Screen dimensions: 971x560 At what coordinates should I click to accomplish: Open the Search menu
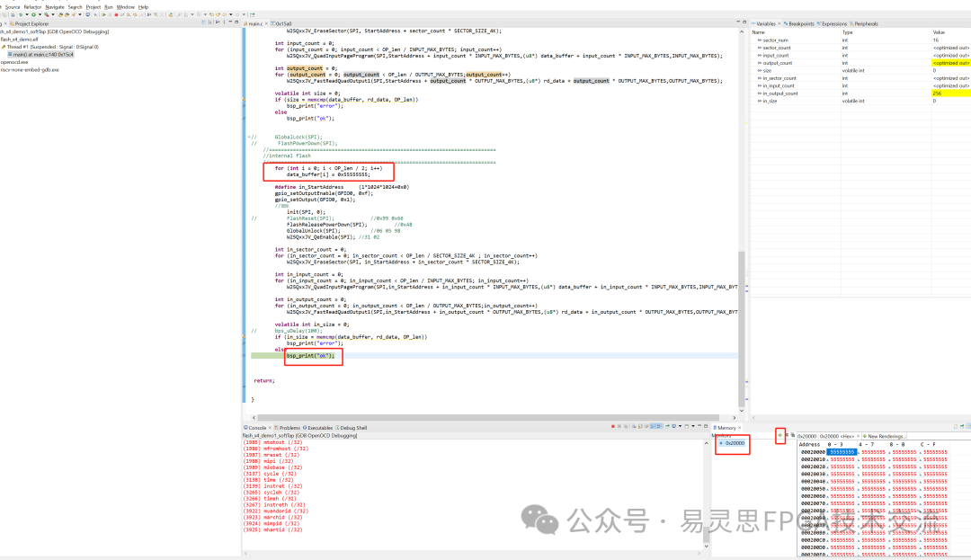click(75, 7)
